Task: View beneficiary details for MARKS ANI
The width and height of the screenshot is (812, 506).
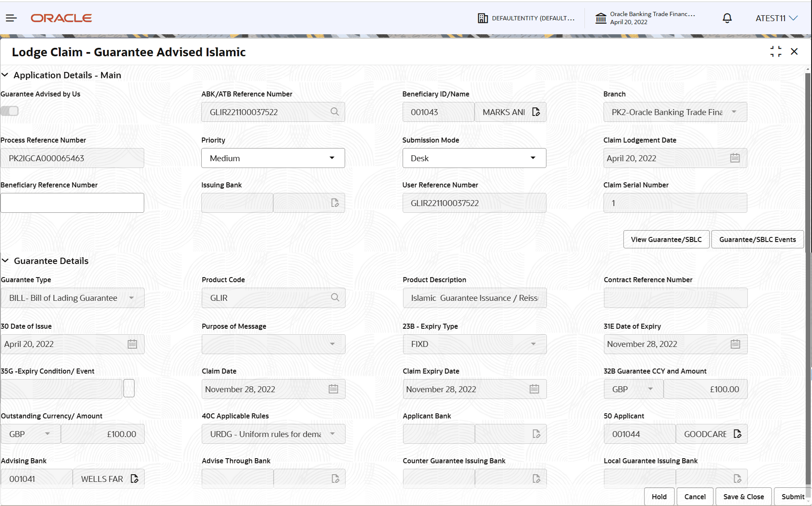Action: pos(536,112)
